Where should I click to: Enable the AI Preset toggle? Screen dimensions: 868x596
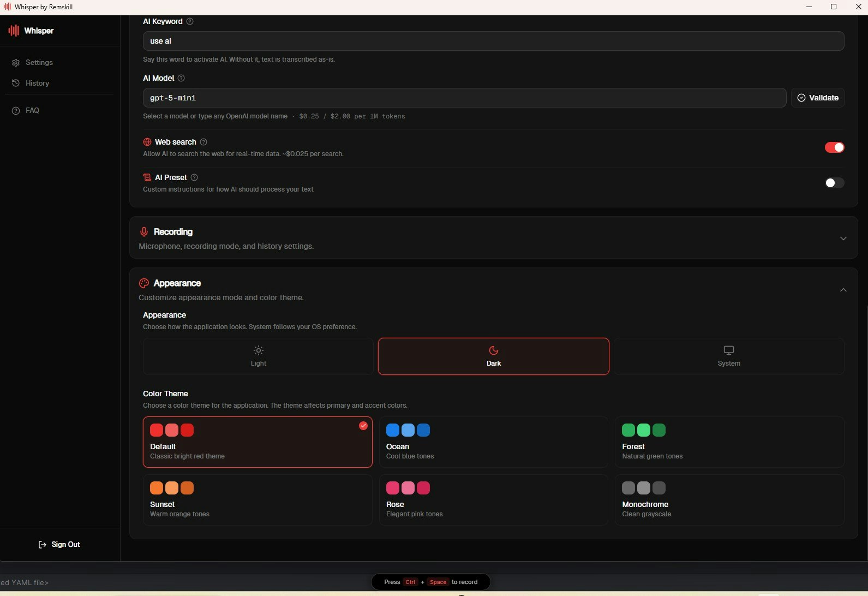(834, 183)
